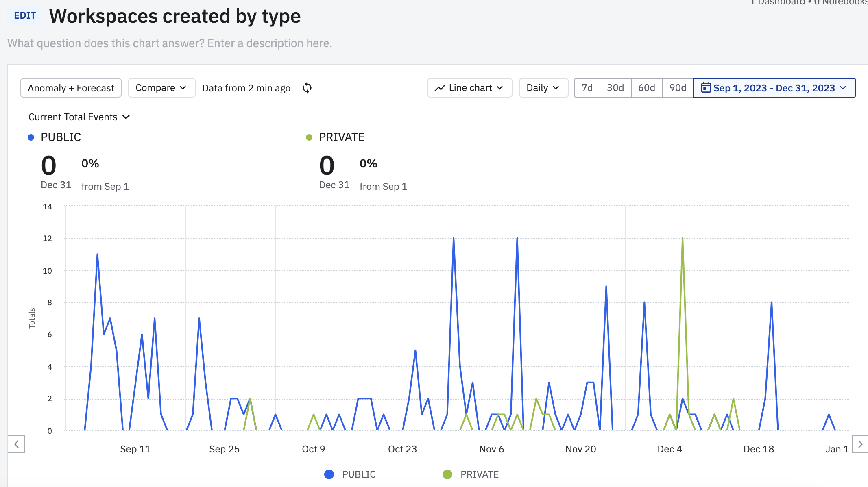Click the calendar icon in date range

[706, 88]
